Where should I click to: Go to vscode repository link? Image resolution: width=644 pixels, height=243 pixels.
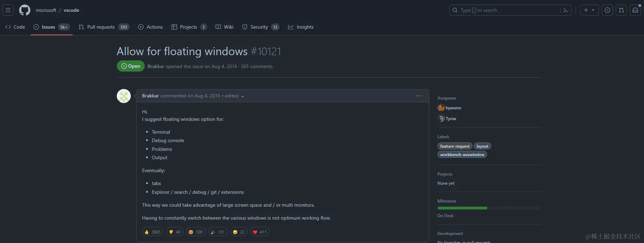coord(71,10)
